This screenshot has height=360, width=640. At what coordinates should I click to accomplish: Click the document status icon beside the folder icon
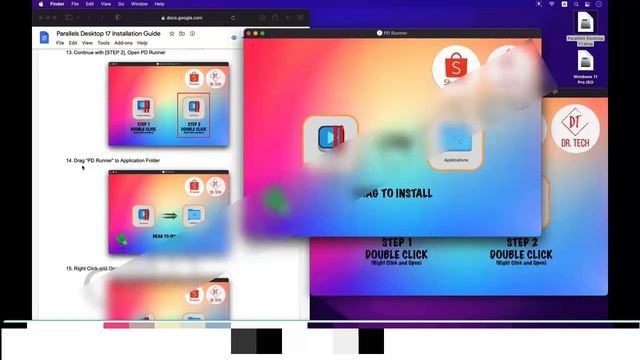click(x=192, y=33)
